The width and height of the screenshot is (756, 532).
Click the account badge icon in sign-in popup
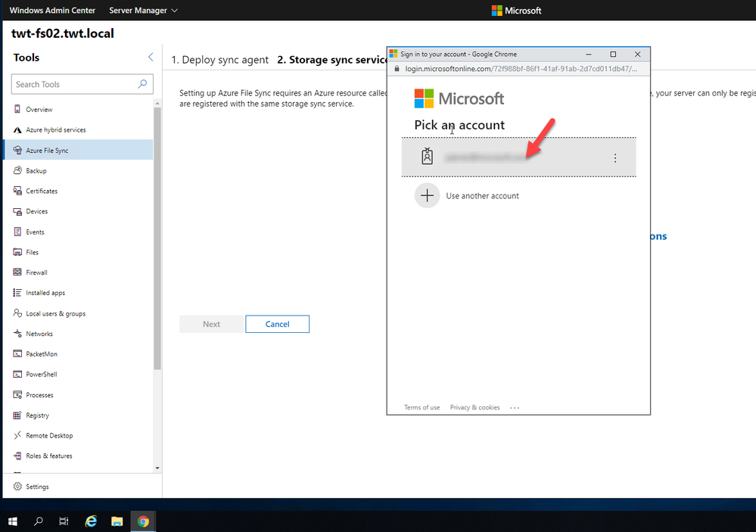[427, 157]
